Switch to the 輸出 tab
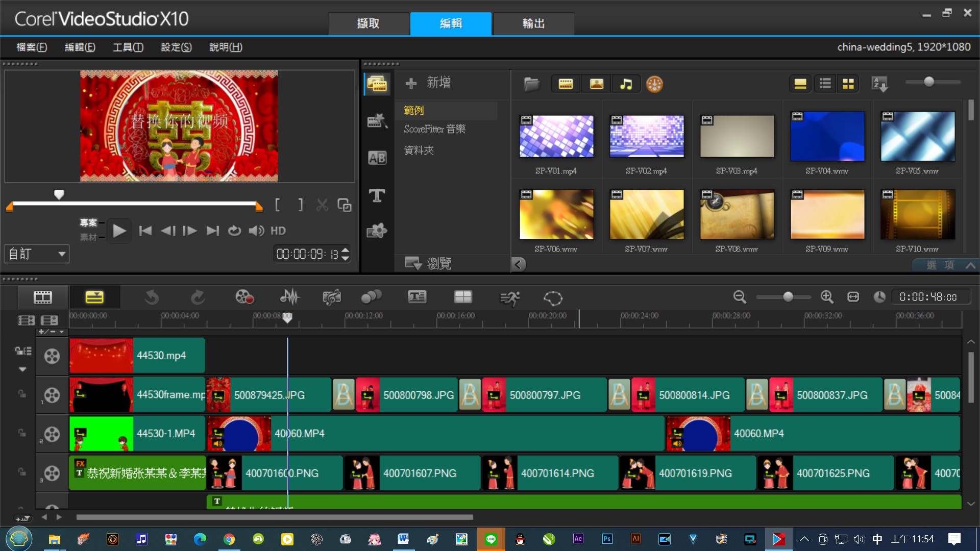The width and height of the screenshot is (980, 551). coord(533,23)
